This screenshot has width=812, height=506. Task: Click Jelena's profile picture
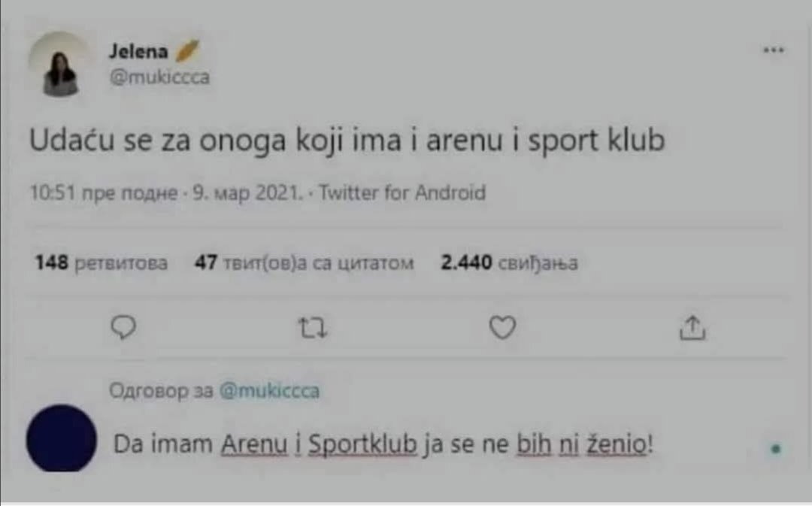click(61, 64)
